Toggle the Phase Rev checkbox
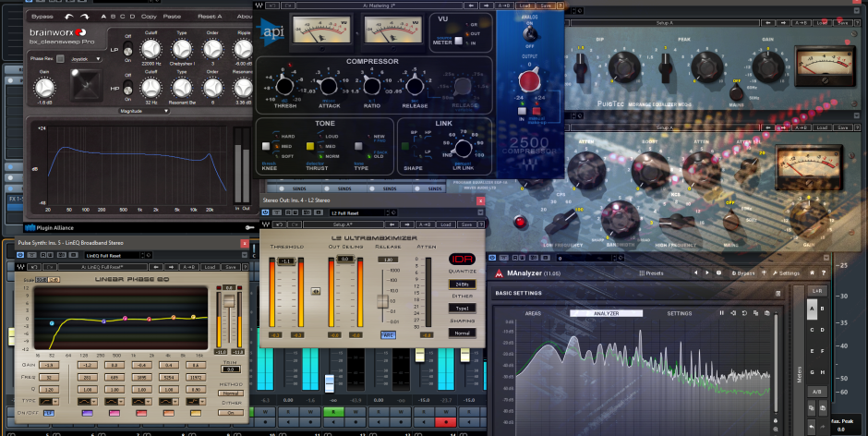Screen dimensions: 868x436 [x=60, y=58]
